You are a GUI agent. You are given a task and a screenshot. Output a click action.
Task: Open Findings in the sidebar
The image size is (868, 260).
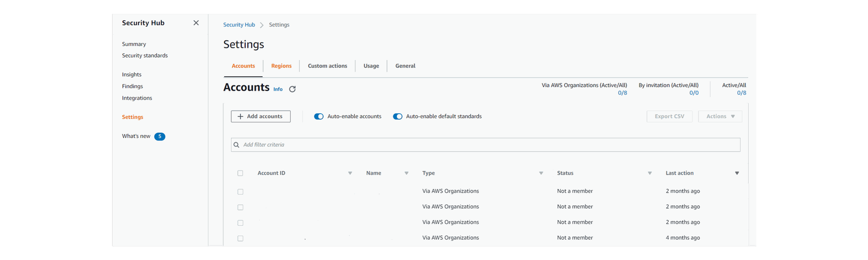(132, 86)
